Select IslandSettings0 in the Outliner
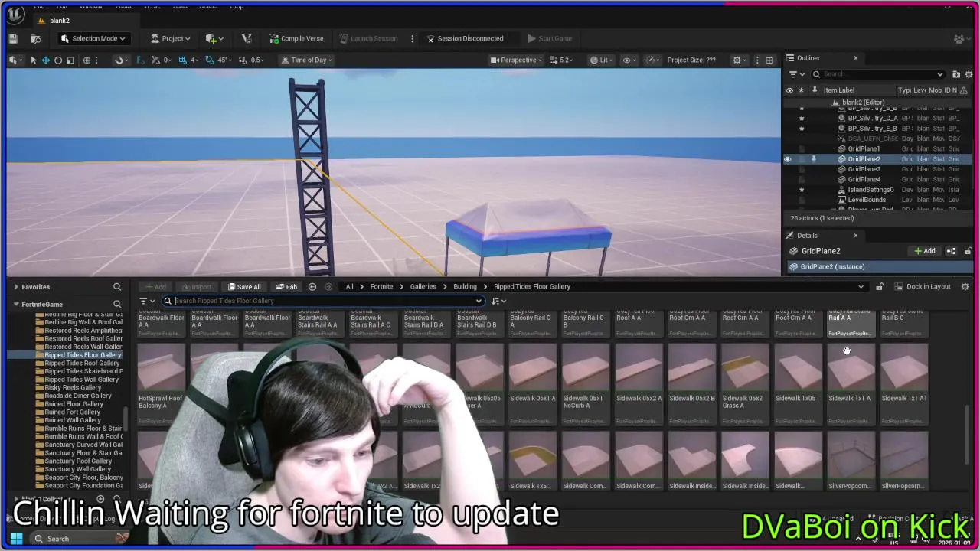980x551 pixels. 871,190
